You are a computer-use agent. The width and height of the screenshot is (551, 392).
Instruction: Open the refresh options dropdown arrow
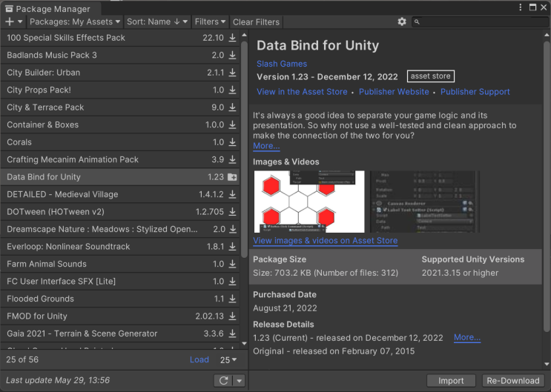pos(239,381)
